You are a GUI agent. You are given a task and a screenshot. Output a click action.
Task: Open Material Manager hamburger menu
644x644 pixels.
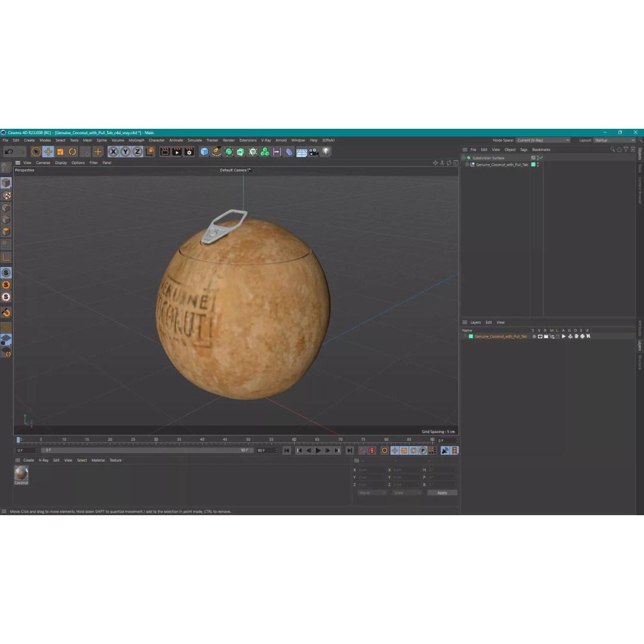[18, 460]
